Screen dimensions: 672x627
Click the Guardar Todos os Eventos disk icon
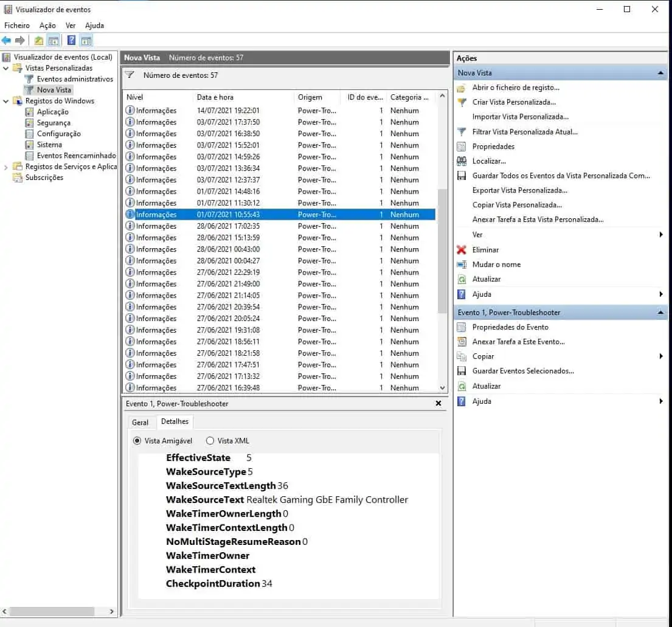coord(462,176)
